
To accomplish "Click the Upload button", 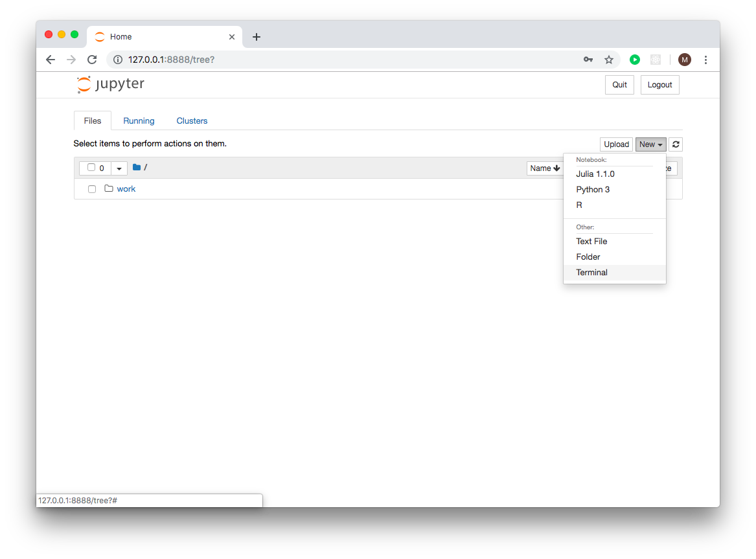I will [616, 144].
